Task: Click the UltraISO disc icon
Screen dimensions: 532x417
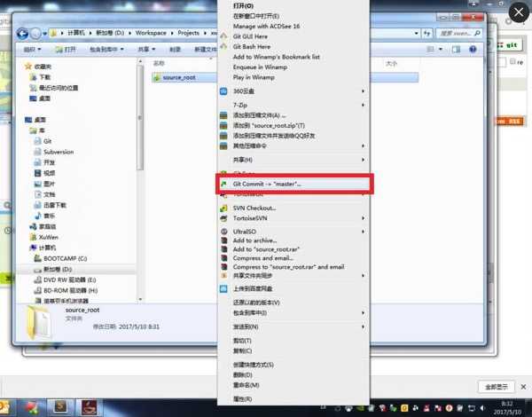Action: (224, 232)
